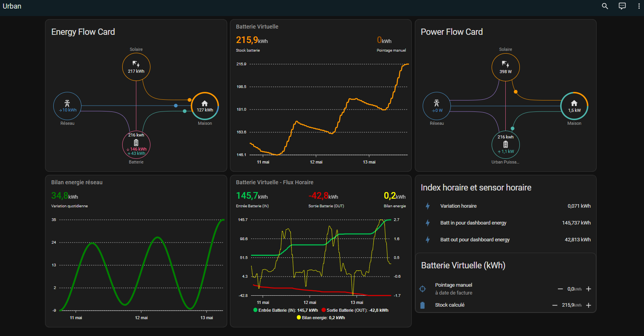The width and height of the screenshot is (644, 336).
Task: Click Maison 1,5 kW node in Power Flow Card
Action: (x=574, y=106)
